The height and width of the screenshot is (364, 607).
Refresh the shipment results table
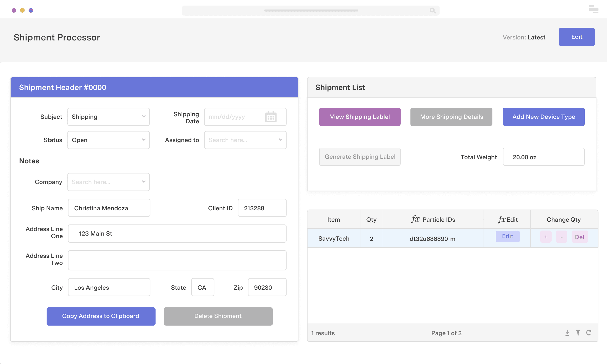(589, 332)
